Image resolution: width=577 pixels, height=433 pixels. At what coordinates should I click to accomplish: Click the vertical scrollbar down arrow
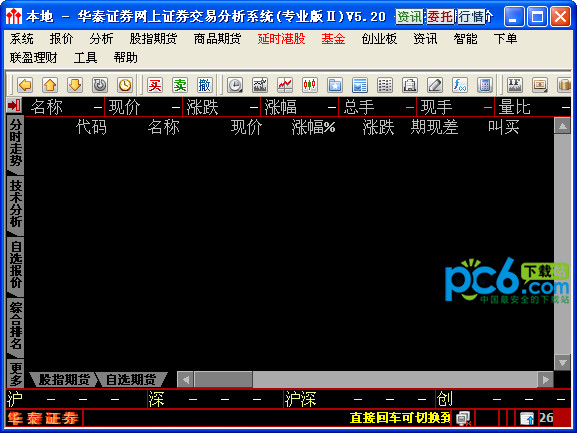562,362
